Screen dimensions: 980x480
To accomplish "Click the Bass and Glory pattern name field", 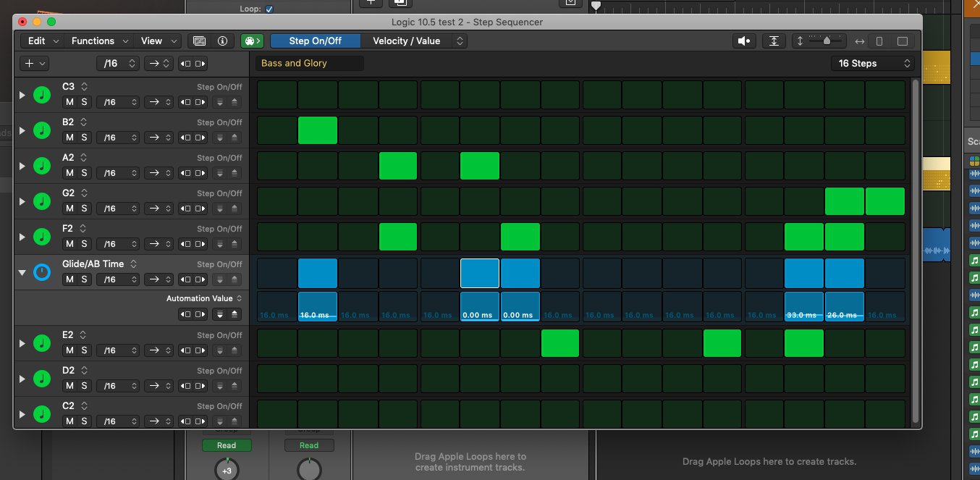I will [309, 64].
